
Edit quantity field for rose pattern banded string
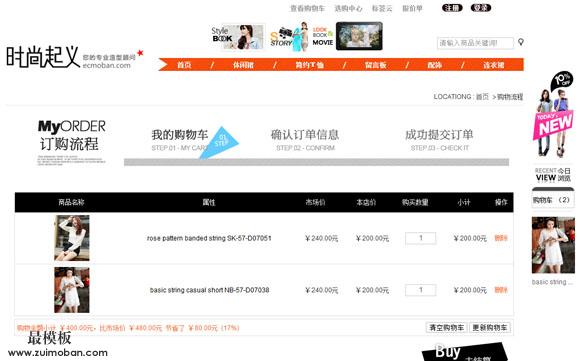tap(421, 238)
